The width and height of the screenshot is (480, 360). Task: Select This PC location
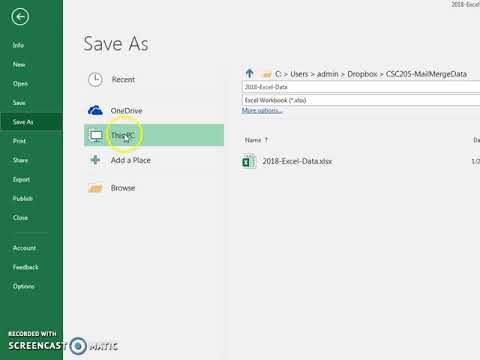coord(154,135)
